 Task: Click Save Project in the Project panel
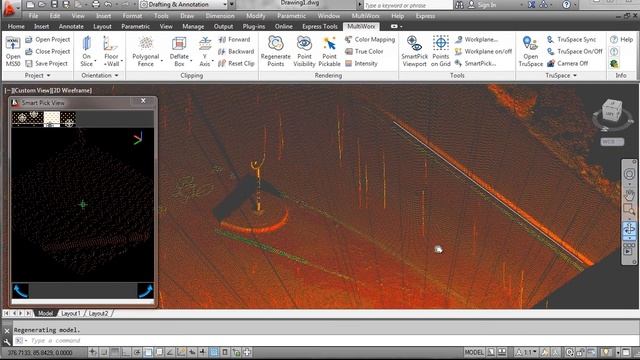tap(47, 63)
